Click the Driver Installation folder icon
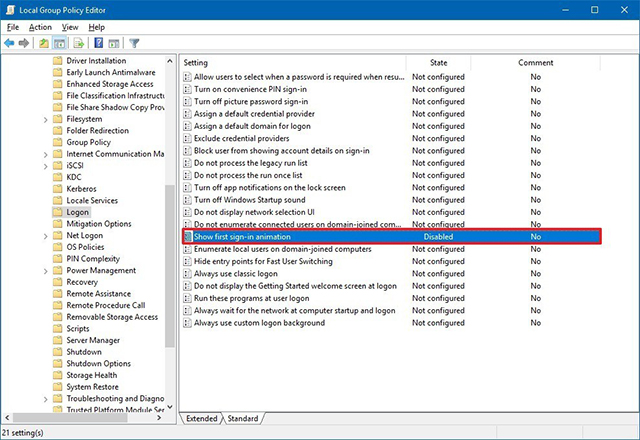 click(x=58, y=61)
